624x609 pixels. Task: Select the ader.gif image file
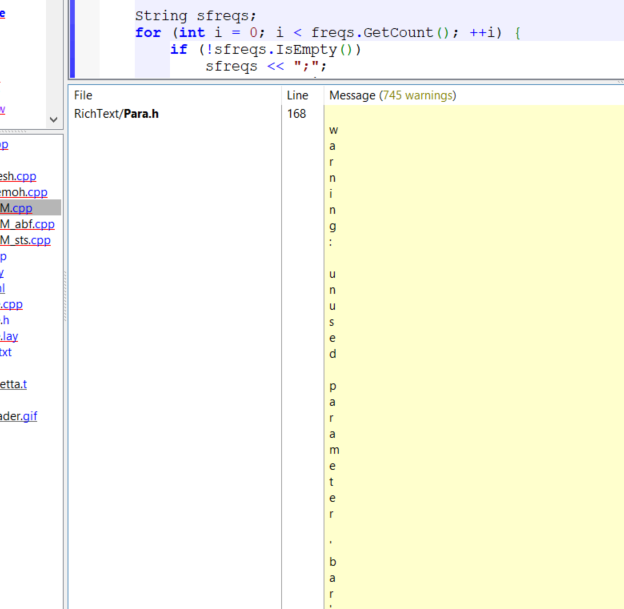coord(19,416)
